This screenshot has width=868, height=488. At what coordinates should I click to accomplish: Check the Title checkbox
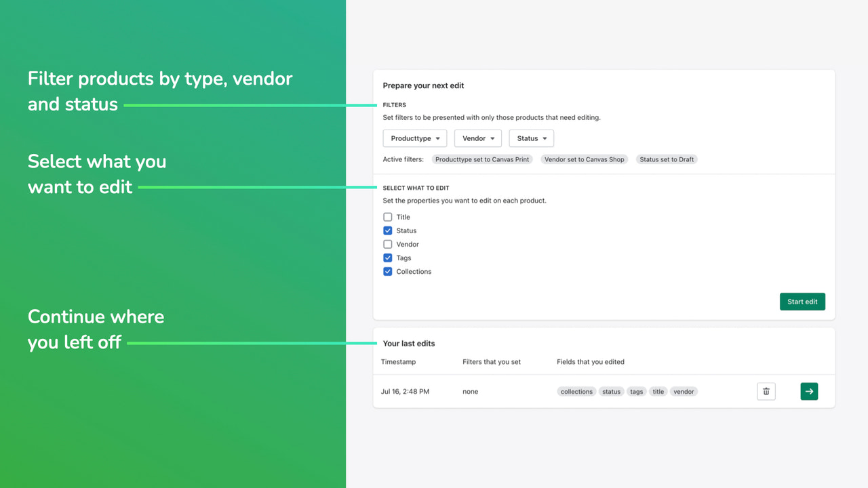pos(387,217)
